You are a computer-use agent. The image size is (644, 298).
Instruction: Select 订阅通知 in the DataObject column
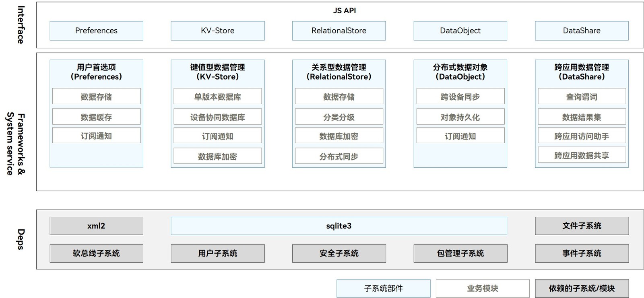(x=460, y=136)
